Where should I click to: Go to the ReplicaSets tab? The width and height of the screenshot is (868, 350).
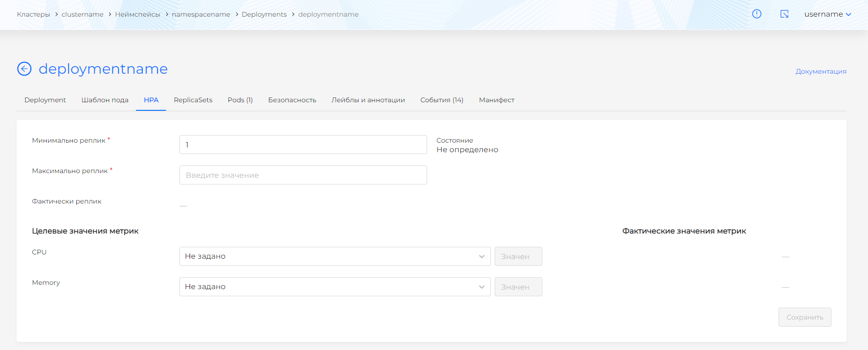(x=193, y=100)
